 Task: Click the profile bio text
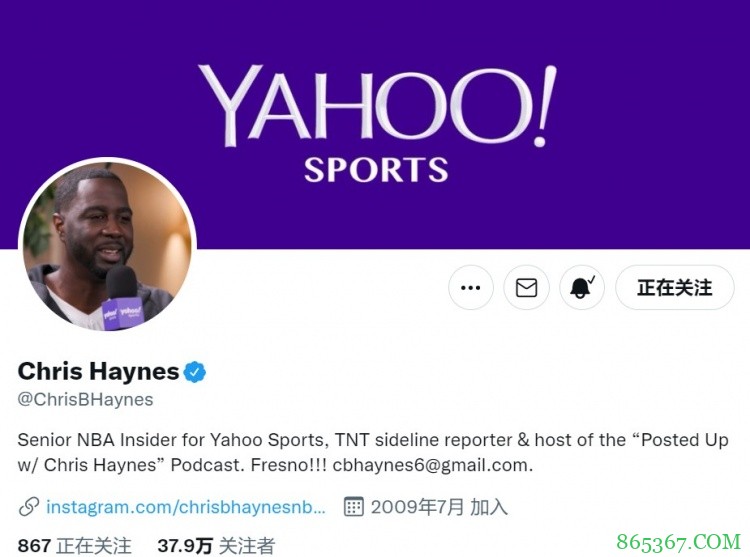click(373, 452)
